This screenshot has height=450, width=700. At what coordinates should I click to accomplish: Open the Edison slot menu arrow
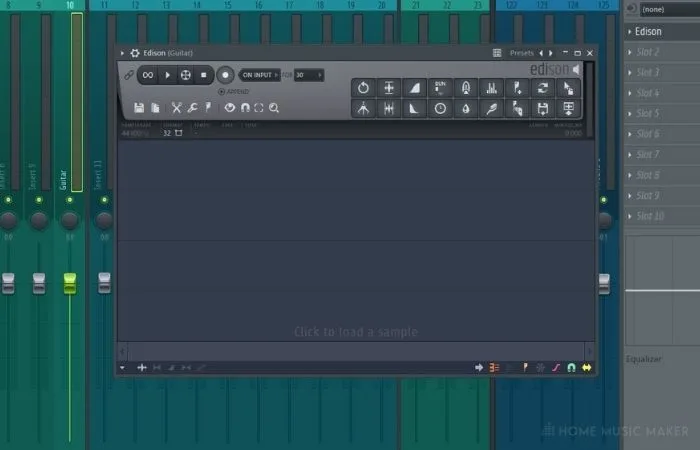click(629, 32)
